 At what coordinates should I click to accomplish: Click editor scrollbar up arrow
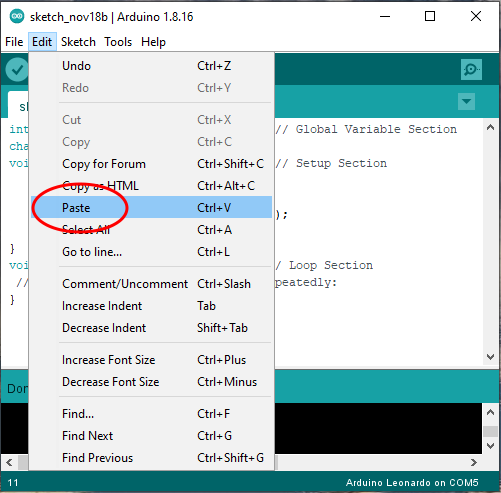(x=490, y=127)
